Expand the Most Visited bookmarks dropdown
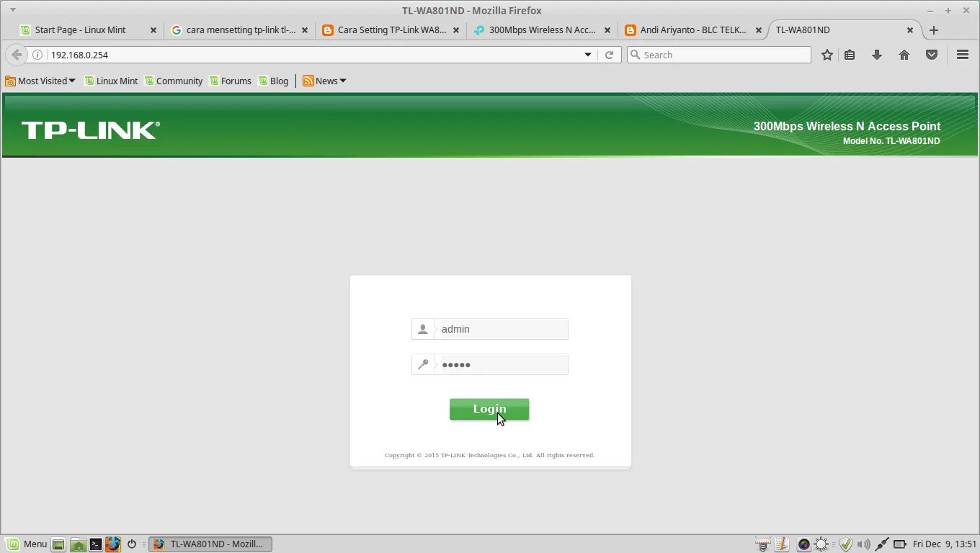980x553 pixels. click(40, 81)
